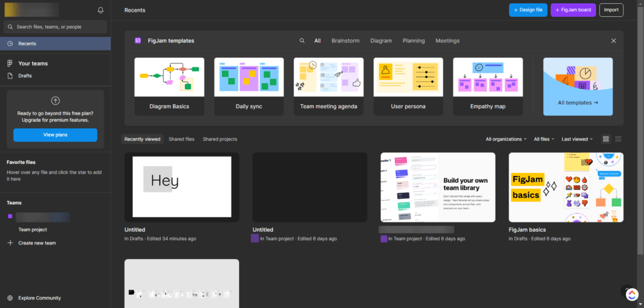Switch to grid view layout
The height and width of the screenshot is (308, 644).
click(606, 139)
